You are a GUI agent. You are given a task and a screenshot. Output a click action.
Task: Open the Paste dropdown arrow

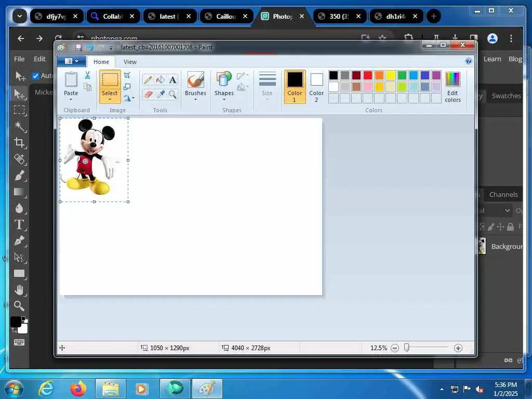pos(71,100)
